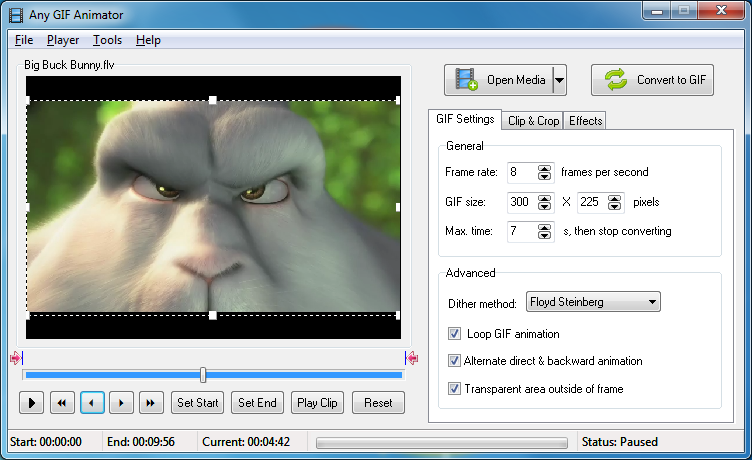Click the 'Current: 00:04:42' status text
Screen dimensions: 752x460
[246, 442]
